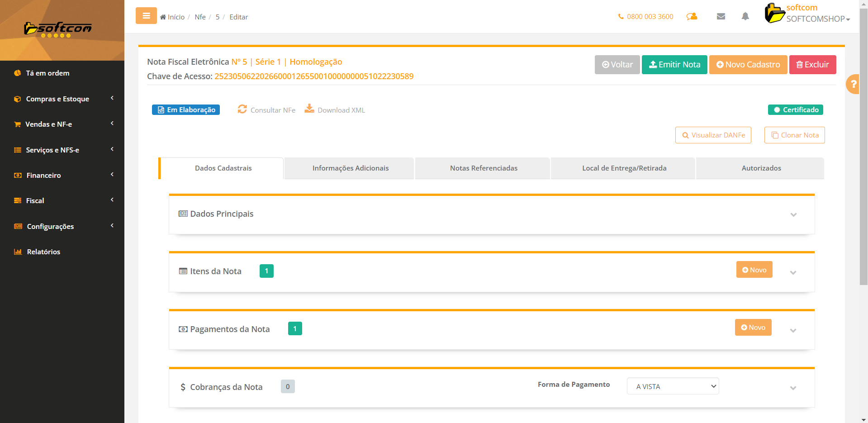Image resolution: width=868 pixels, height=423 pixels.
Task: Click the chat support icon in header
Action: (x=692, y=17)
